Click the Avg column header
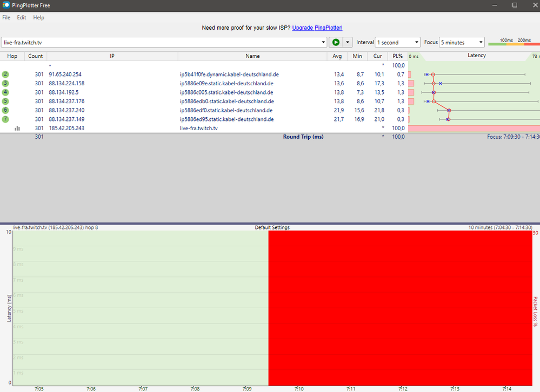Screen dimensions: 540x392 (x=337, y=56)
